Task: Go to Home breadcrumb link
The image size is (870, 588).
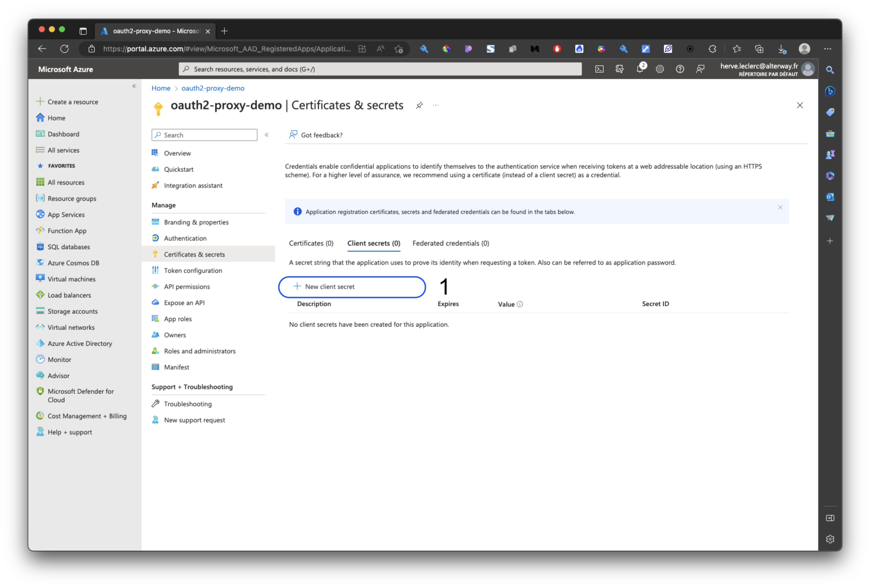Action: tap(161, 88)
